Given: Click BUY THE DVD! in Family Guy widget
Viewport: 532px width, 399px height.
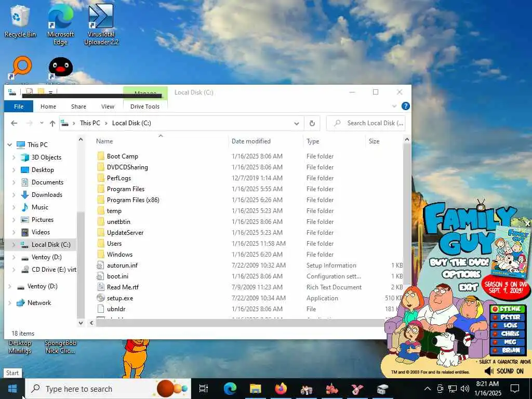Looking at the screenshot, I should point(459,262).
